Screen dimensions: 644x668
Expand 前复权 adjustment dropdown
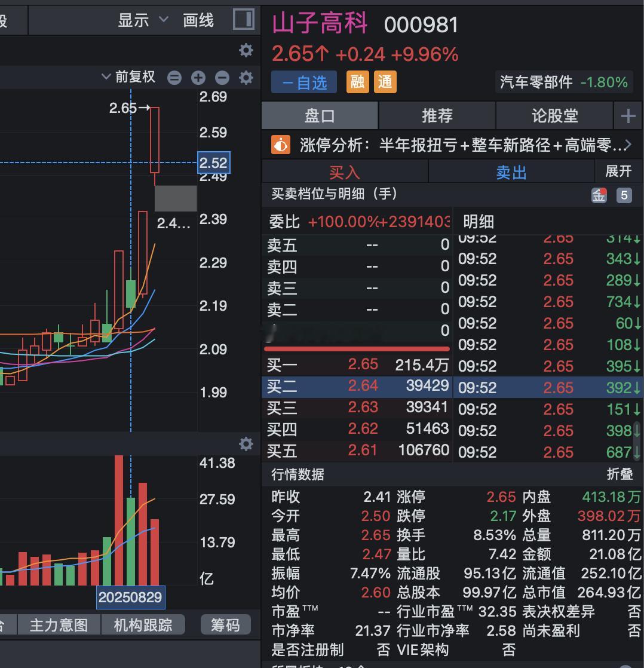coord(128,77)
